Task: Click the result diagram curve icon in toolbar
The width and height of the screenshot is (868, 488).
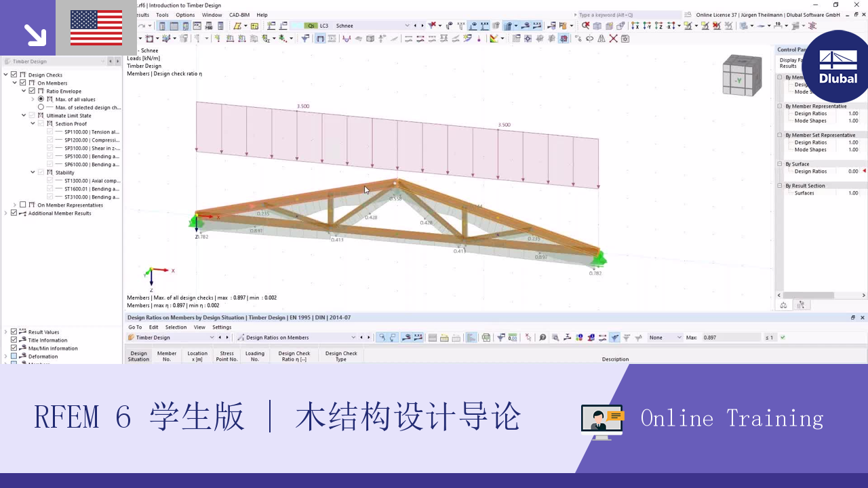Action: coord(347,39)
